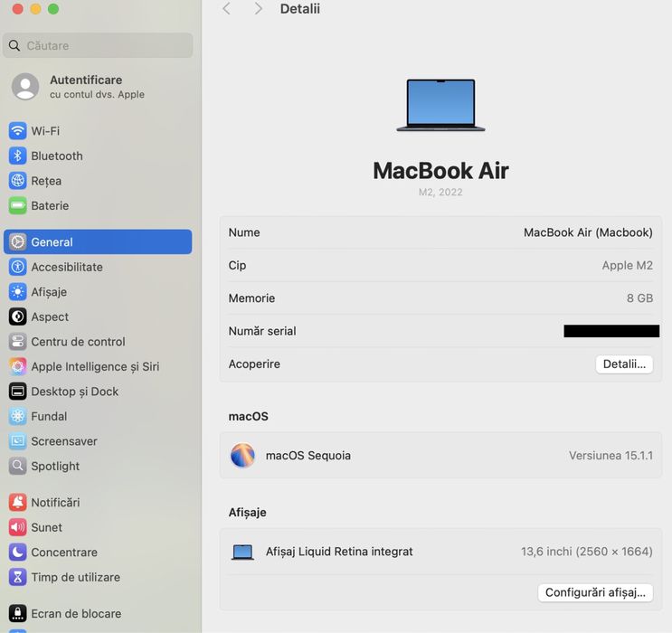Open Desktop și Dock settings

coord(98,391)
